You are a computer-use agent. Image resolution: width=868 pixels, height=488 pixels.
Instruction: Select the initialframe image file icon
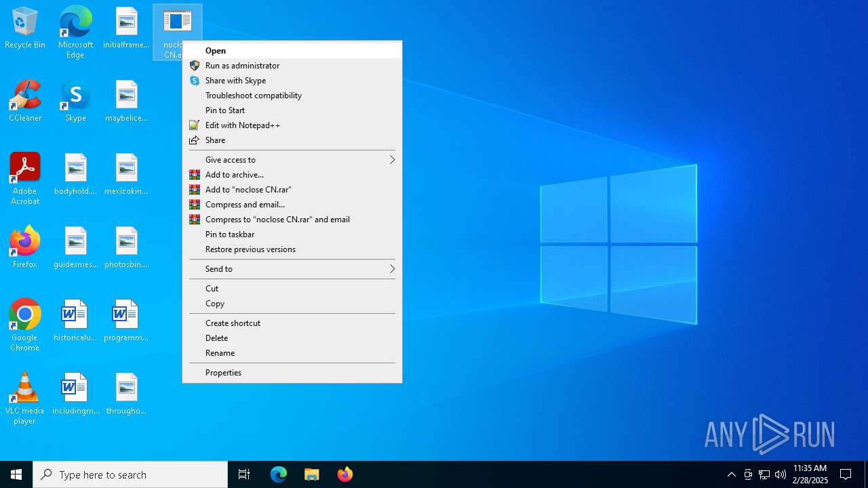click(x=126, y=28)
